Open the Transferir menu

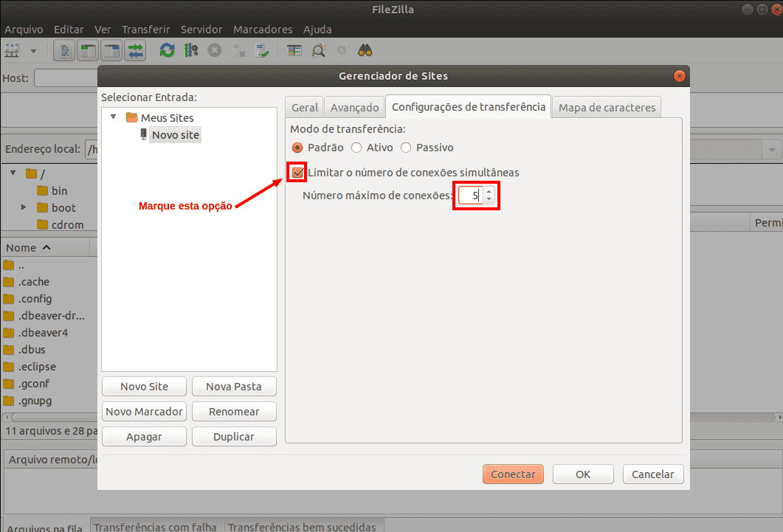[146, 30]
